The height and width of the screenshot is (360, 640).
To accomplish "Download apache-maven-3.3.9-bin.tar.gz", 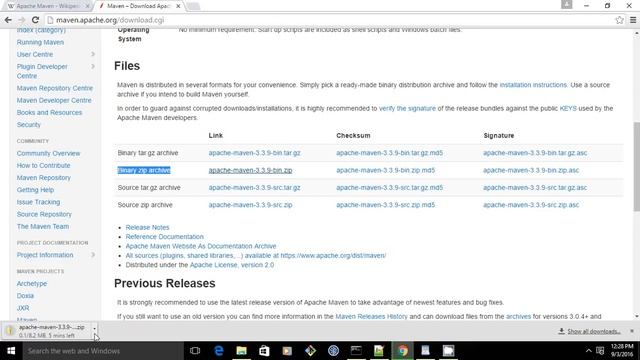I will click(x=254, y=153).
